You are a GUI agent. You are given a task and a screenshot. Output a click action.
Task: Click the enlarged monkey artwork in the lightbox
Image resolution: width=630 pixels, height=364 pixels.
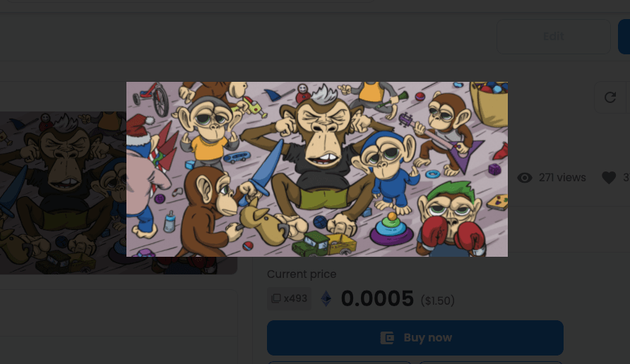(x=316, y=169)
